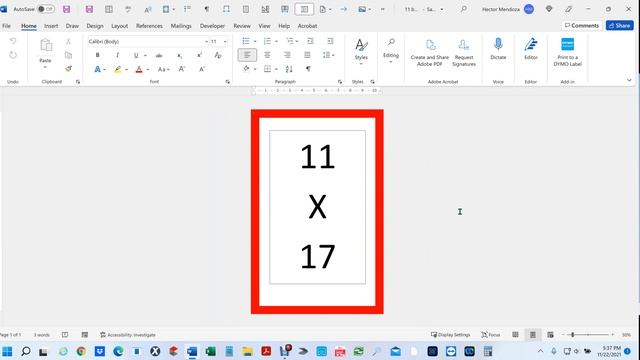Toggle Focus mode in status bar

491,335
